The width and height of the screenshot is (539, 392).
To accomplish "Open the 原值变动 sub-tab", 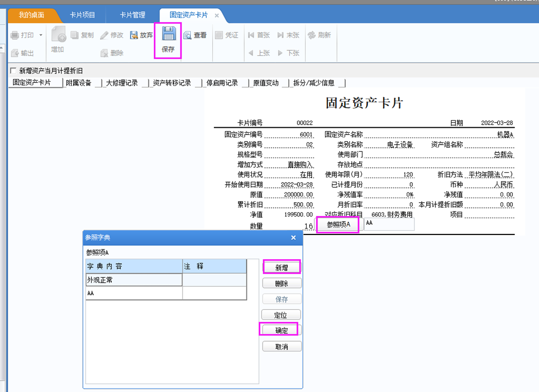I will point(266,83).
